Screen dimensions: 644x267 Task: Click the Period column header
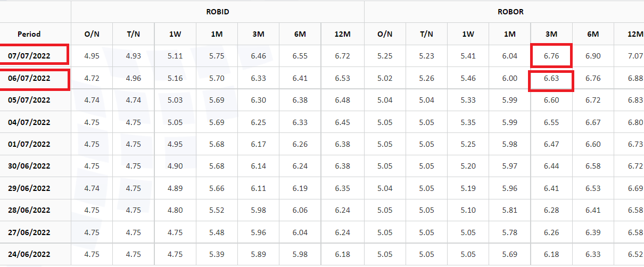pyautogui.click(x=29, y=34)
